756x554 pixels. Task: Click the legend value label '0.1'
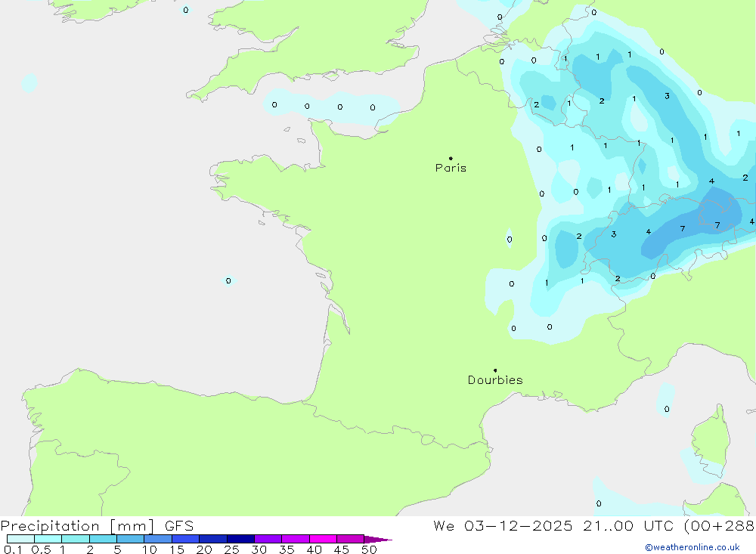point(13,549)
